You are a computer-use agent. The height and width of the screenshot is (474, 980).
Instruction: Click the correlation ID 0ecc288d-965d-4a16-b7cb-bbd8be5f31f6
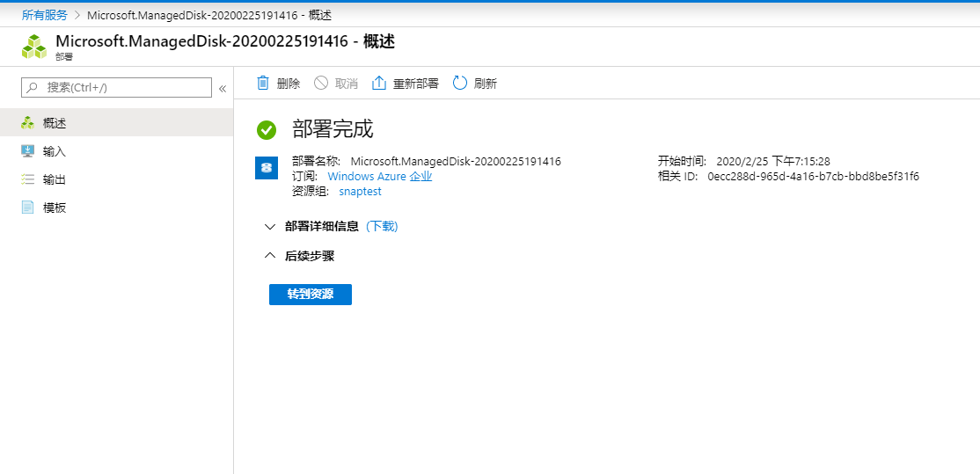point(813,177)
